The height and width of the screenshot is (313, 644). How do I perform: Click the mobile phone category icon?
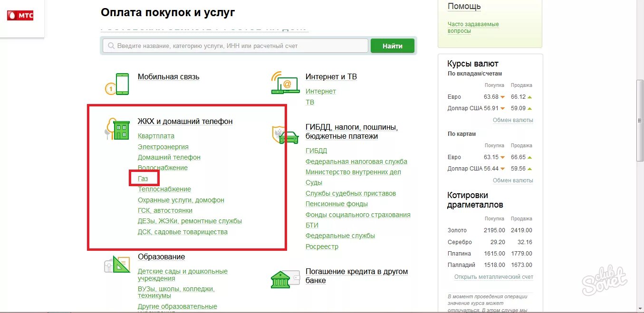(x=117, y=84)
